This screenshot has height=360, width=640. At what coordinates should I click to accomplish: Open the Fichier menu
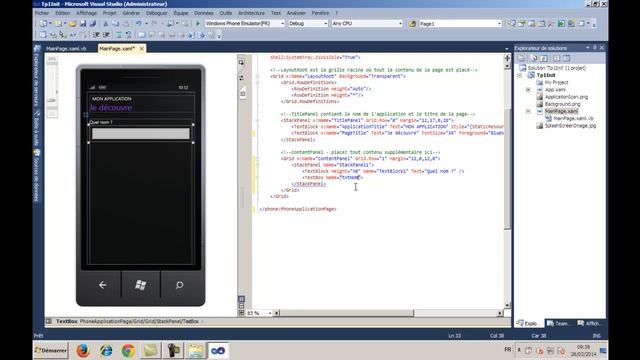pos(42,13)
